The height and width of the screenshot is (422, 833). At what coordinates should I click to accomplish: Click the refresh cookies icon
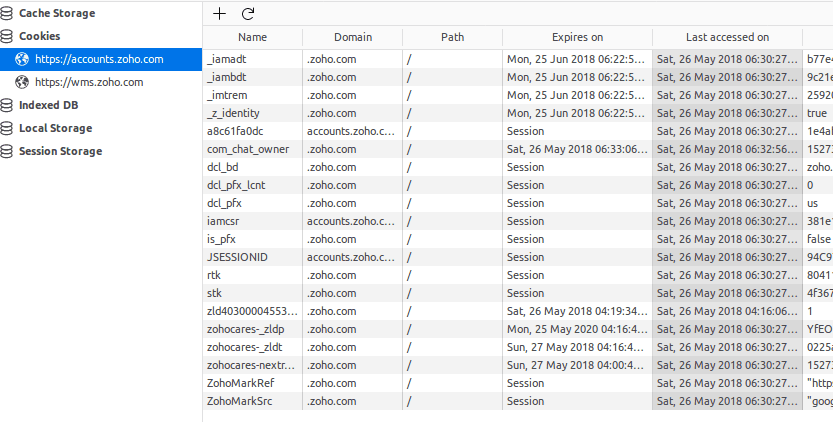pyautogui.click(x=248, y=14)
